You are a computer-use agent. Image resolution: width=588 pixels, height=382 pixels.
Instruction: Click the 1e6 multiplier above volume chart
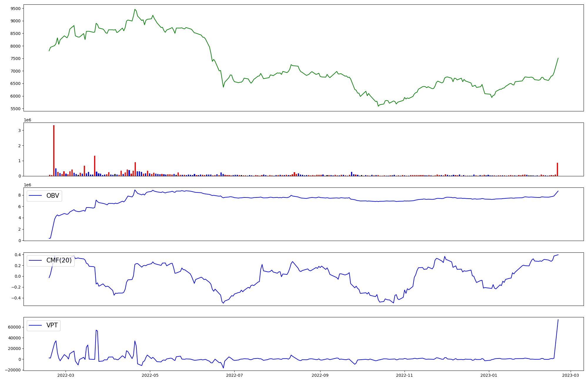(x=27, y=120)
